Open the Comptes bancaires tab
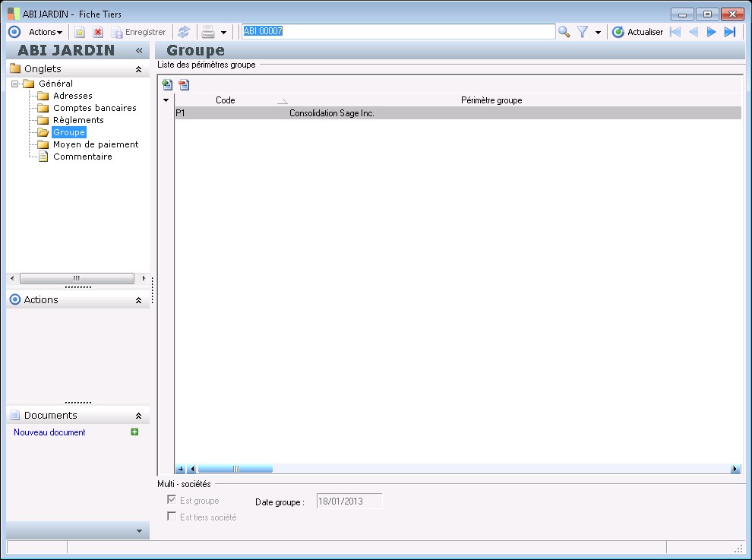Viewport: 752px width, 560px height. pos(94,108)
